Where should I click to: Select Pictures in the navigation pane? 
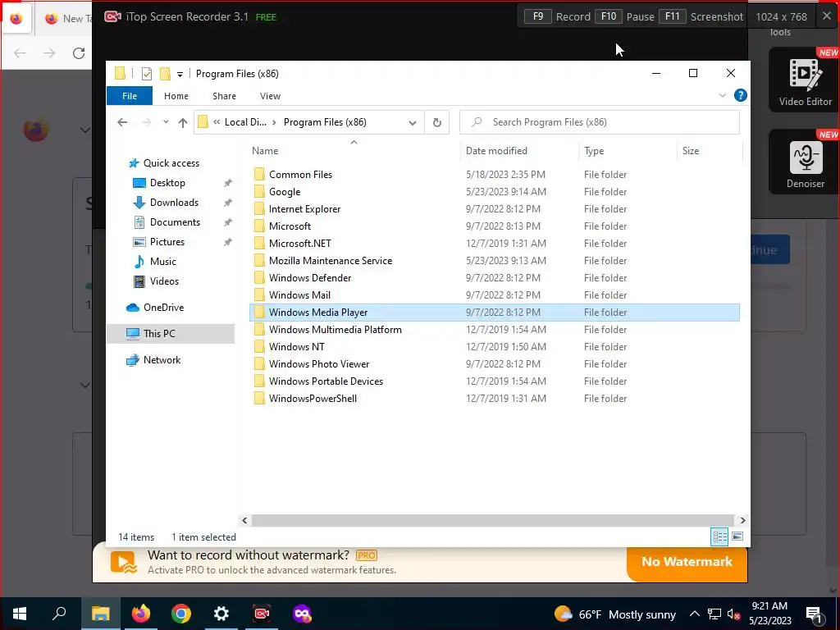point(167,242)
